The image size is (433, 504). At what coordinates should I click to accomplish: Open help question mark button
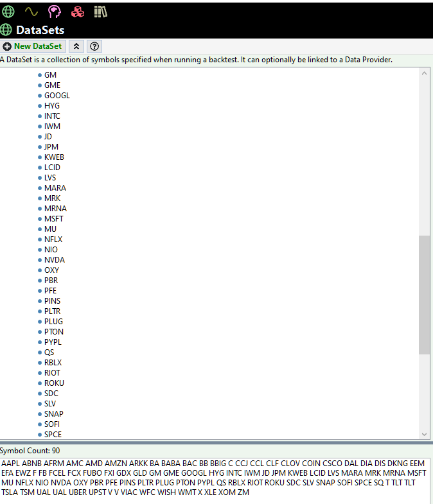point(94,46)
